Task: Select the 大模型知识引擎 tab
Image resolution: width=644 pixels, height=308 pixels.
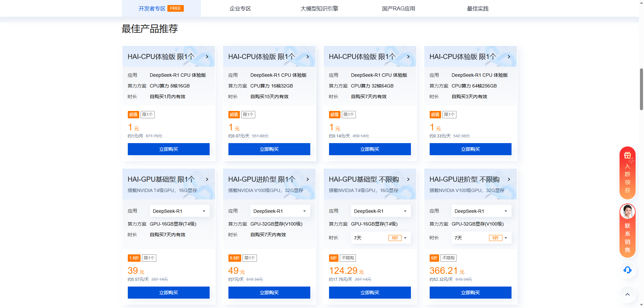Action: click(319, 8)
